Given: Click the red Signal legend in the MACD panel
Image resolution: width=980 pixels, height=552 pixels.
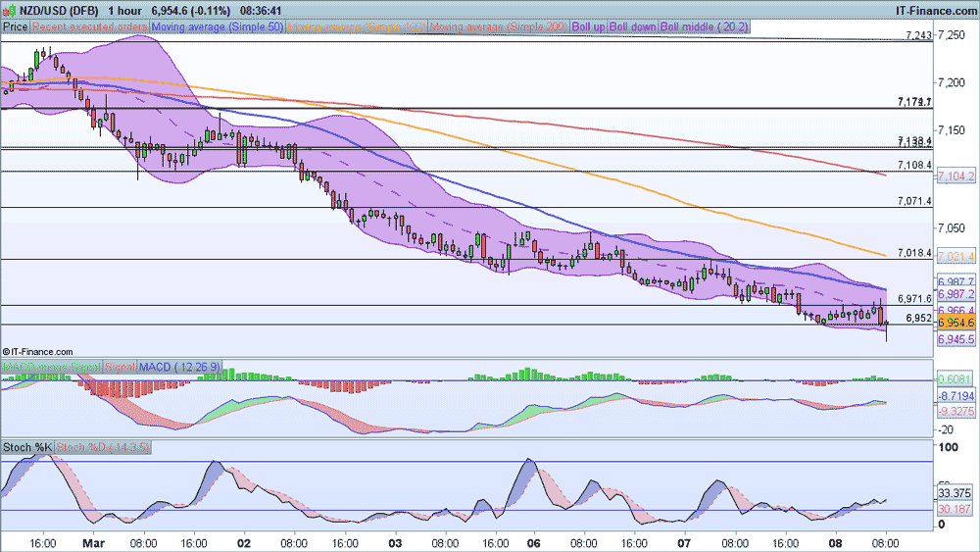Looking at the screenshot, I should pos(120,367).
